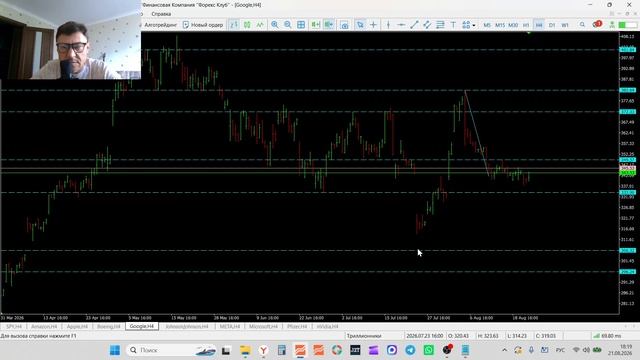Switch chart to line chart mode
Image resolution: width=640 pixels, height=360 pixels.
(260, 25)
